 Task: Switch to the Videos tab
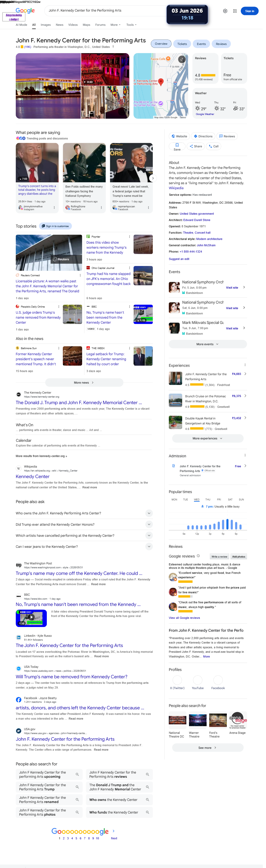pyautogui.click(x=73, y=25)
